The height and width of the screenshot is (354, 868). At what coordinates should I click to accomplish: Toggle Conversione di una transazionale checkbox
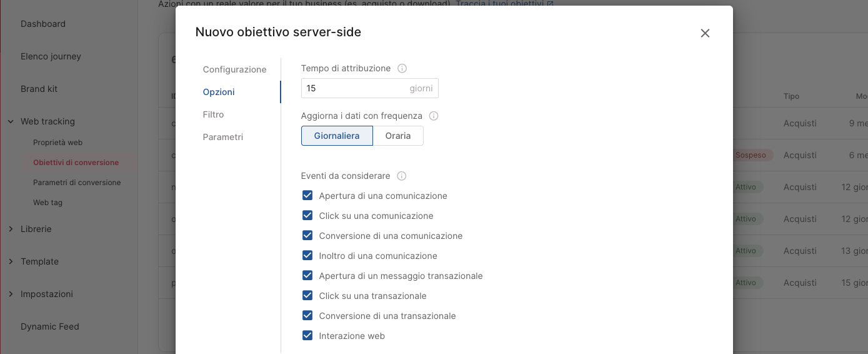point(307,316)
